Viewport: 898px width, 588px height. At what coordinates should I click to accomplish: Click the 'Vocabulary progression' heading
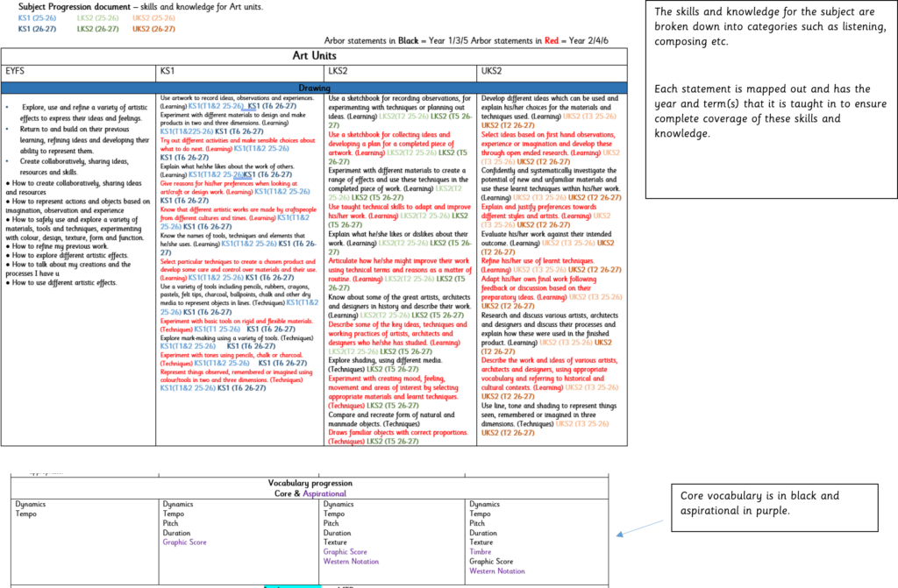coord(310,483)
